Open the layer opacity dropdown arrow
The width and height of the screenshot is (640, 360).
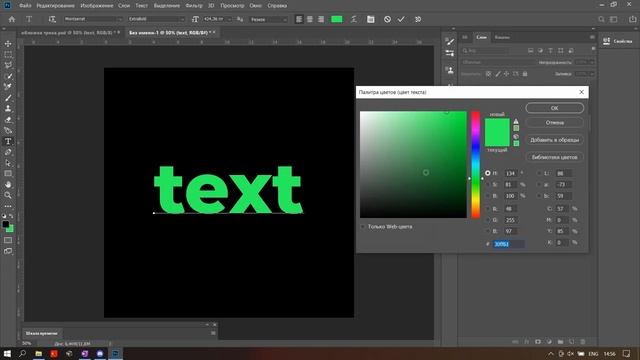coord(591,62)
